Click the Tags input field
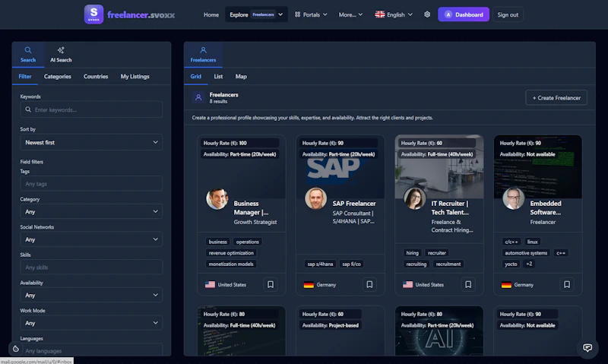This screenshot has height=364, width=608. [91, 184]
